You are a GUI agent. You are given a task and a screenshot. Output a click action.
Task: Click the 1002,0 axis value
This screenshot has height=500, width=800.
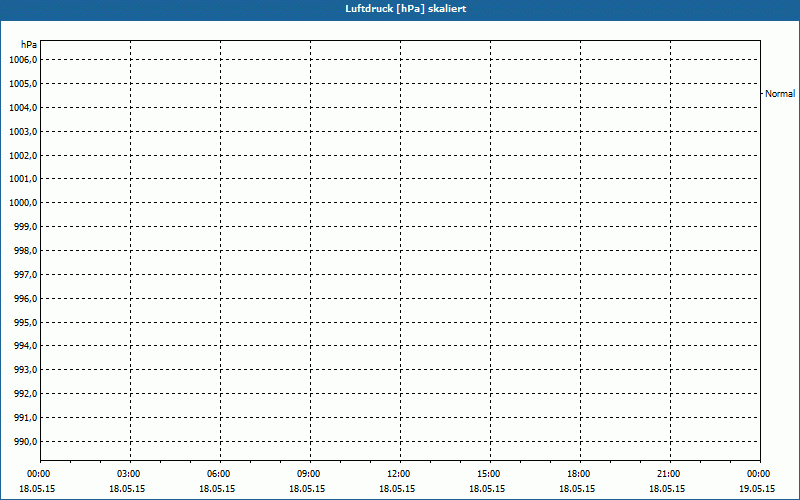pos(23,155)
